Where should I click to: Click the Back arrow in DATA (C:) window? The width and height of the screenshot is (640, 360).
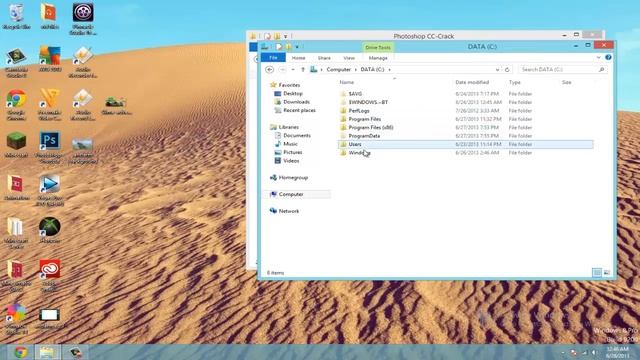269,69
